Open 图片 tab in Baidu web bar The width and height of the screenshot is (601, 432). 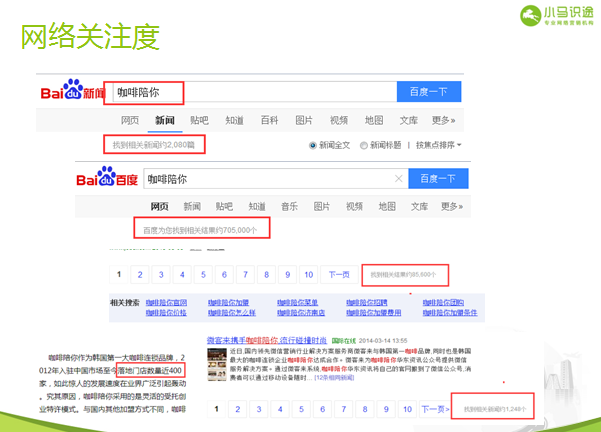[x=322, y=207]
